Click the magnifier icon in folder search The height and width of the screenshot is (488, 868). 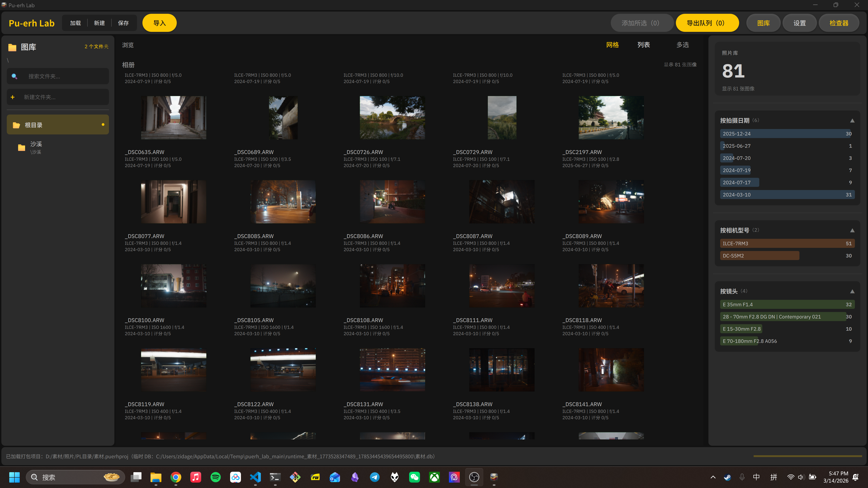coord(14,76)
